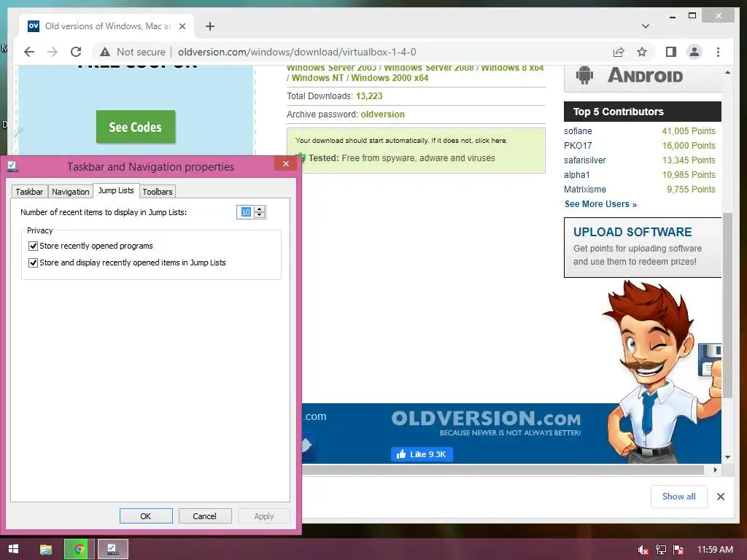Screen dimensions: 747x560
Task: Reload the oldversion.com page
Action: 76,52
